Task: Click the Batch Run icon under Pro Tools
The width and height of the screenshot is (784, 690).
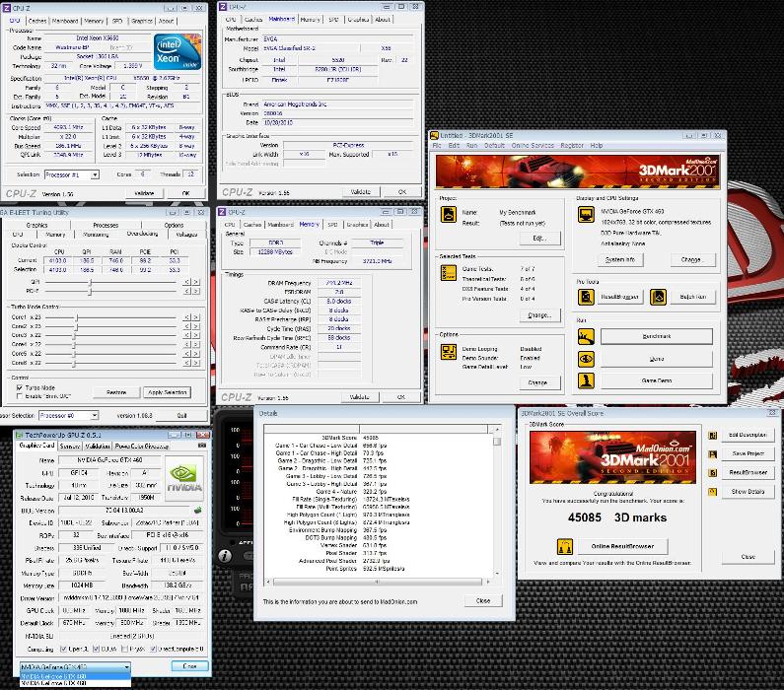Action: tap(658, 297)
